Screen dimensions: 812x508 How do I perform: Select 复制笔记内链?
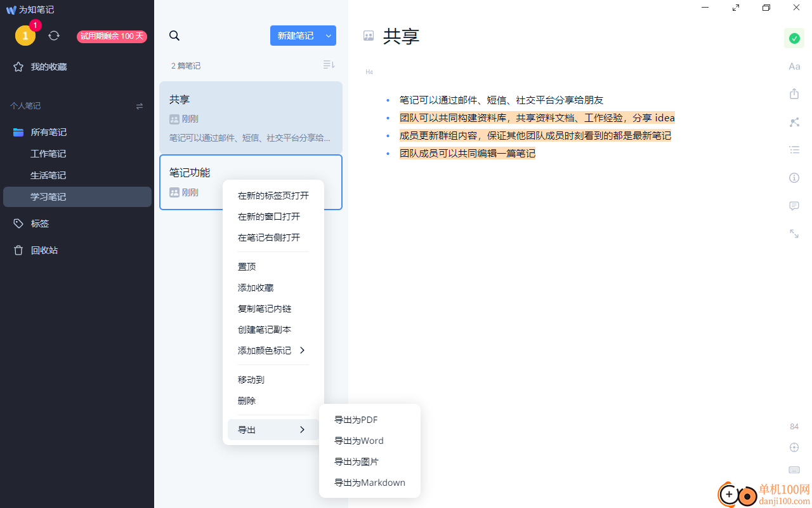[x=273, y=309]
